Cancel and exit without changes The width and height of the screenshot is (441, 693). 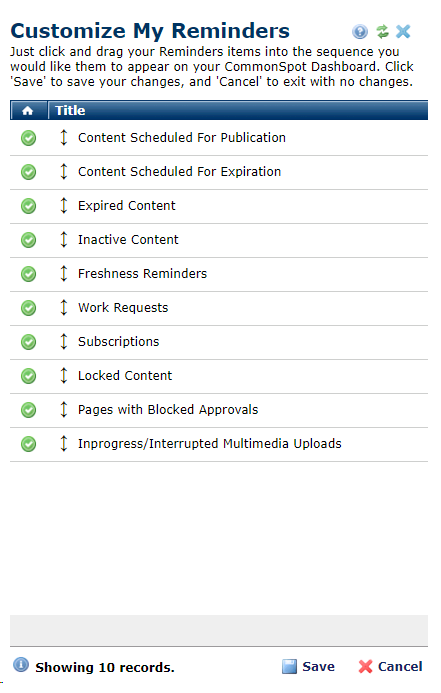coord(390,666)
